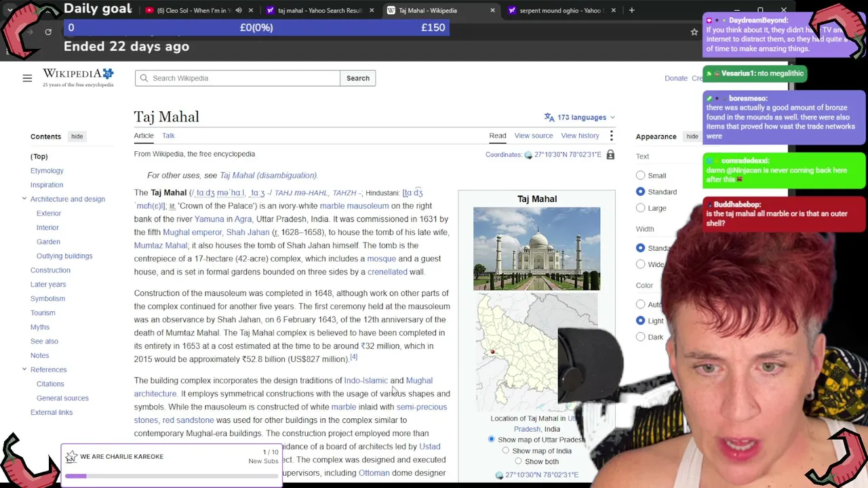The image size is (868, 488).
Task: Jump to Tourism in Contents
Action: (43, 313)
